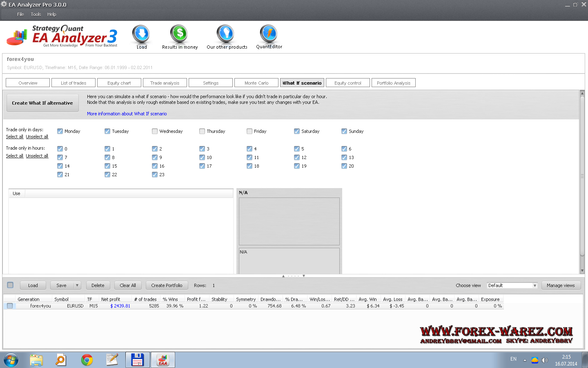Launch QuantEditor from toolbar icon
Screen dimensions: 588x368
[269, 34]
